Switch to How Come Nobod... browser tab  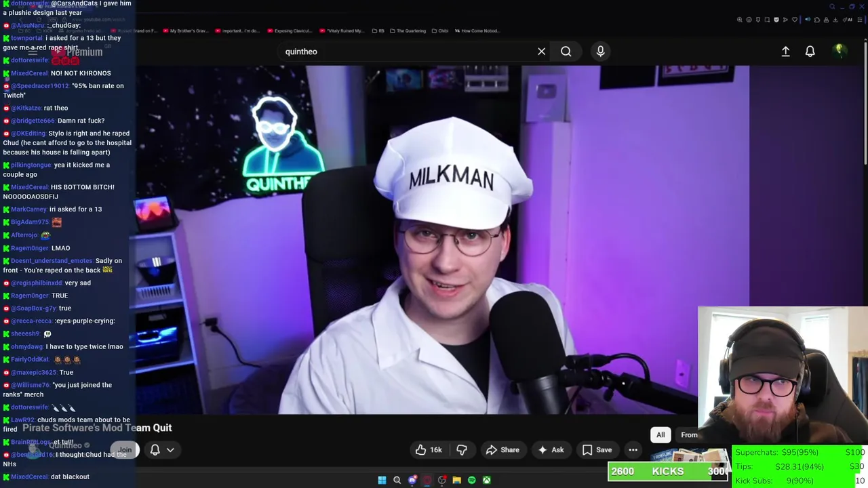477,30
